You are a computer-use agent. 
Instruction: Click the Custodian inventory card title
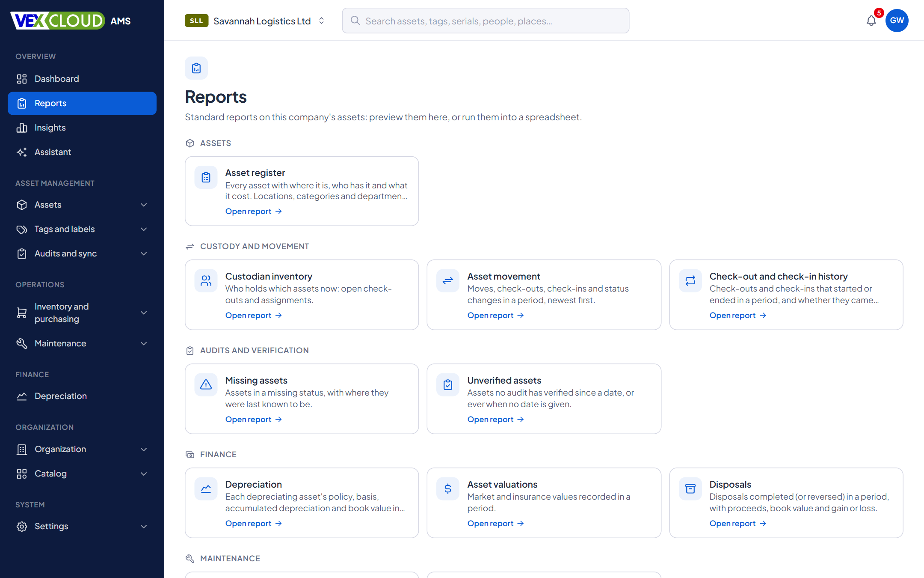point(269,276)
